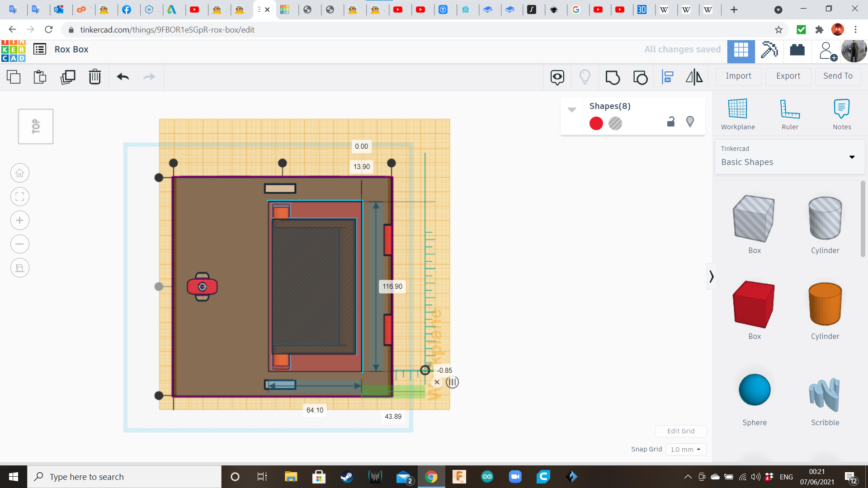Open the Align tool
Screen dimensions: 868x488
(x=668, y=77)
